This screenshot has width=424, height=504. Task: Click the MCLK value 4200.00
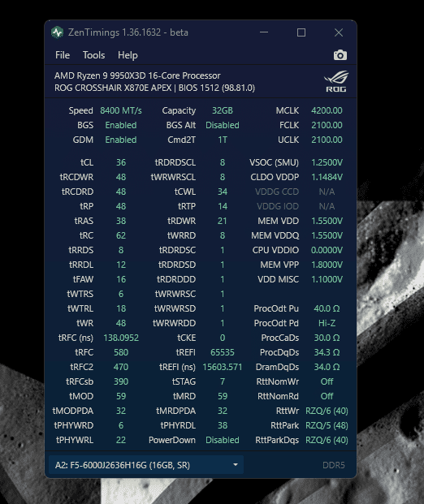tap(327, 110)
